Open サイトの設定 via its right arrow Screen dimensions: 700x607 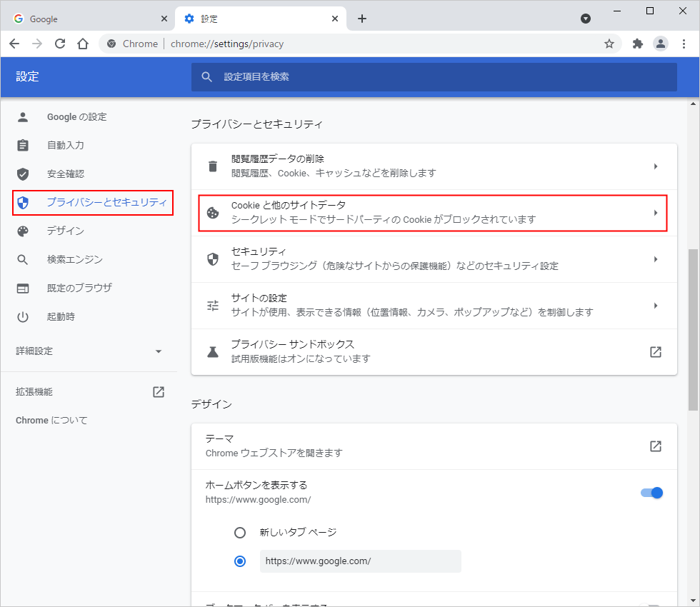pyautogui.click(x=656, y=306)
